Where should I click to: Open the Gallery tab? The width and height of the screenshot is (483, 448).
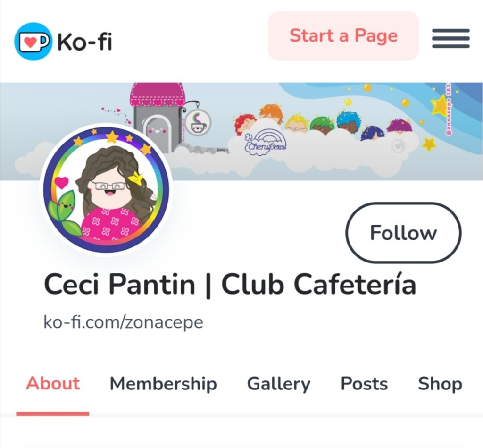(x=278, y=384)
